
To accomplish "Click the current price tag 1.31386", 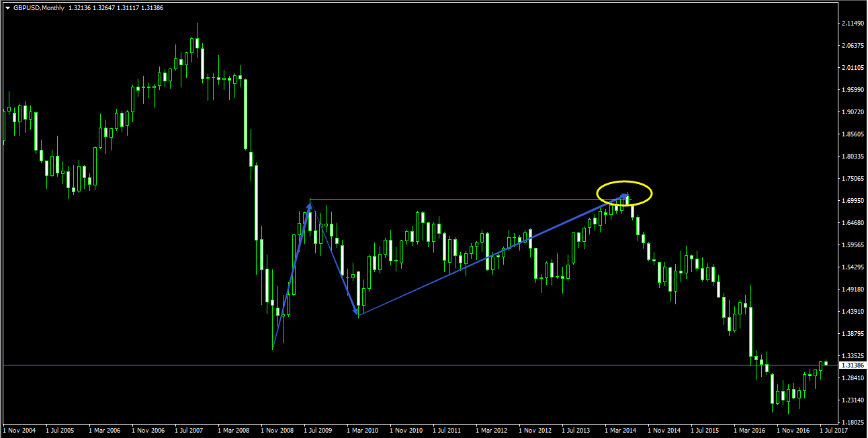I will [853, 365].
